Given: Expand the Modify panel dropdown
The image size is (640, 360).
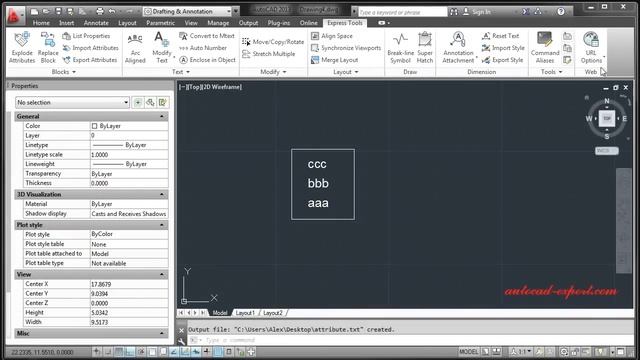Looking at the screenshot, I should click(x=273, y=72).
